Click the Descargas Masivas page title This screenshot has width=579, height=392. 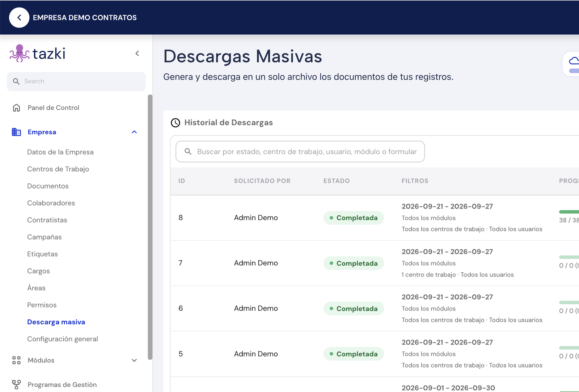243,56
